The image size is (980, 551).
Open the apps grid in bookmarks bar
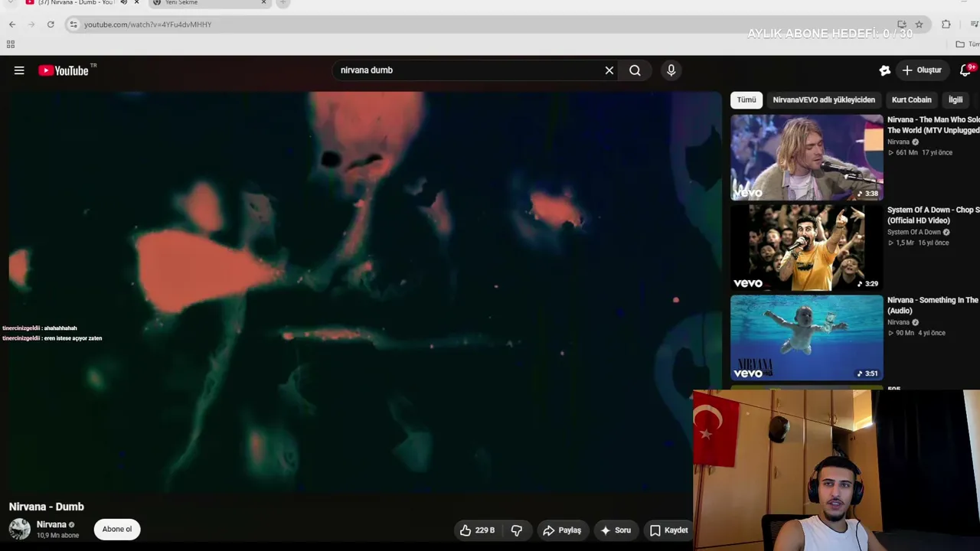pyautogui.click(x=11, y=44)
